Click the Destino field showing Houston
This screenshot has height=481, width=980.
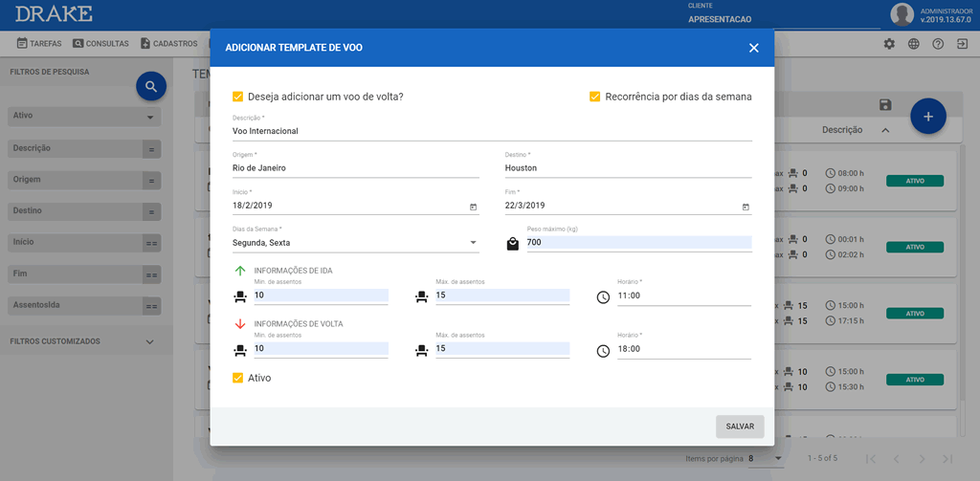click(628, 168)
